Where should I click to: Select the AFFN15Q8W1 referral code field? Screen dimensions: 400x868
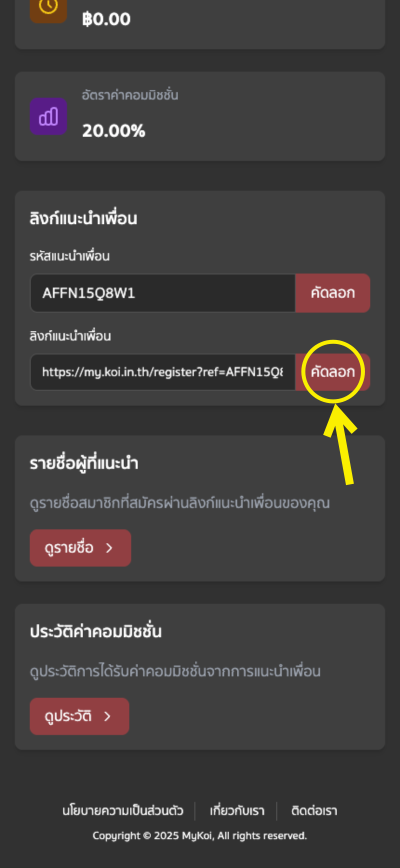click(162, 293)
